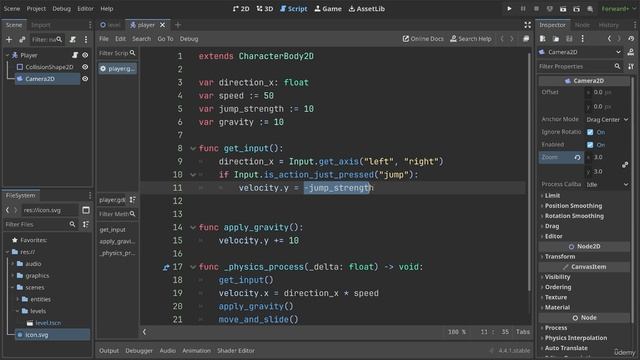Fold get_input function at line 8
Viewport: 640px width, 360px height.
tap(193, 149)
